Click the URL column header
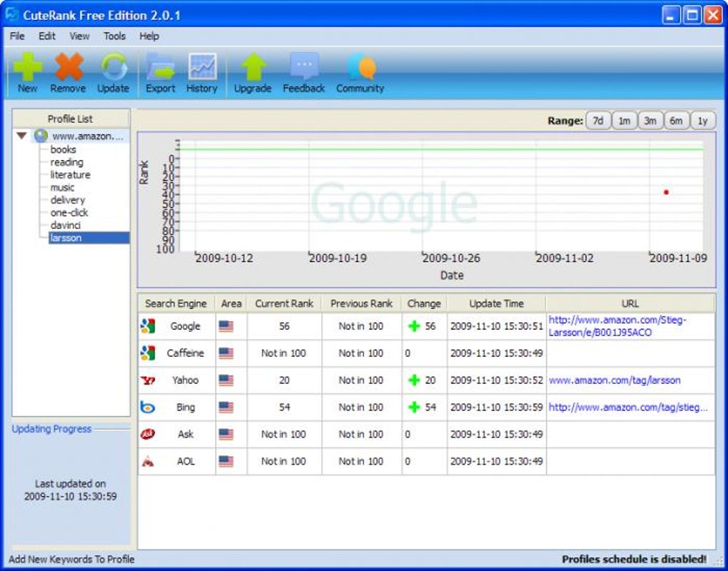The width and height of the screenshot is (728, 571). (x=630, y=303)
